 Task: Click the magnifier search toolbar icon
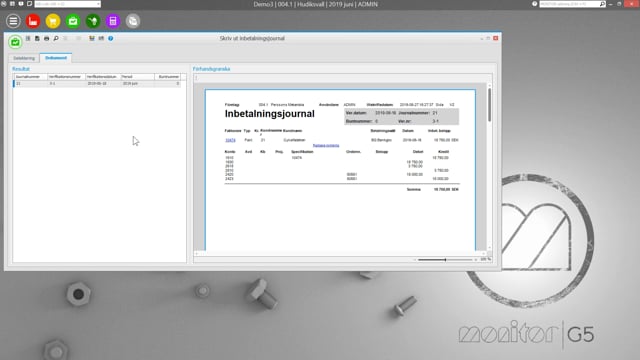tap(56, 38)
